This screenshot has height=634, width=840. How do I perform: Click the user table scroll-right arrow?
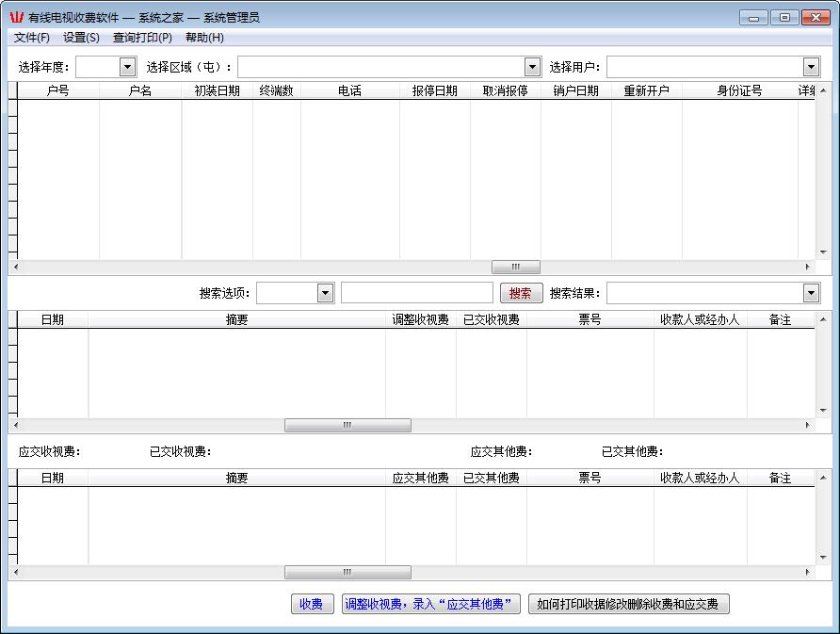(x=808, y=267)
